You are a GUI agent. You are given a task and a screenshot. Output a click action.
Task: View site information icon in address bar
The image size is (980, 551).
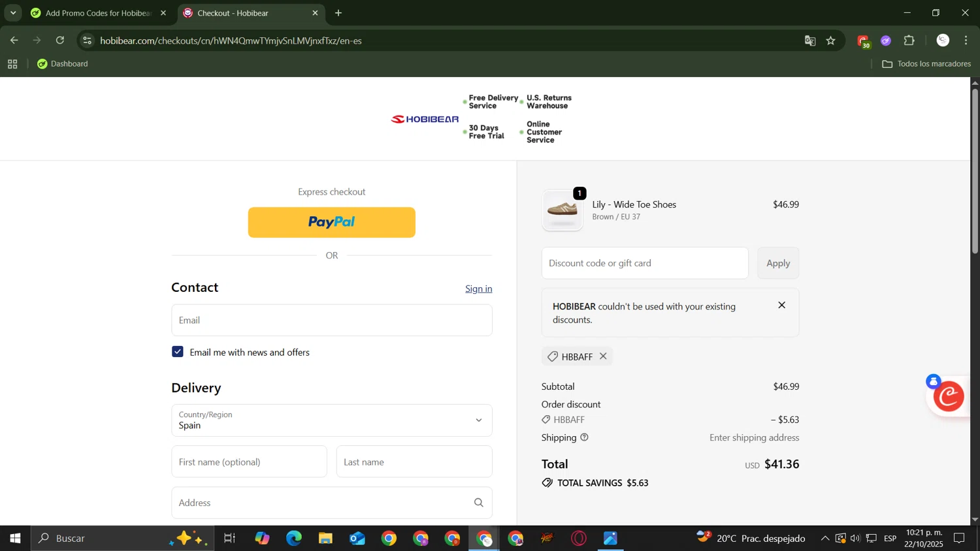tap(88, 40)
